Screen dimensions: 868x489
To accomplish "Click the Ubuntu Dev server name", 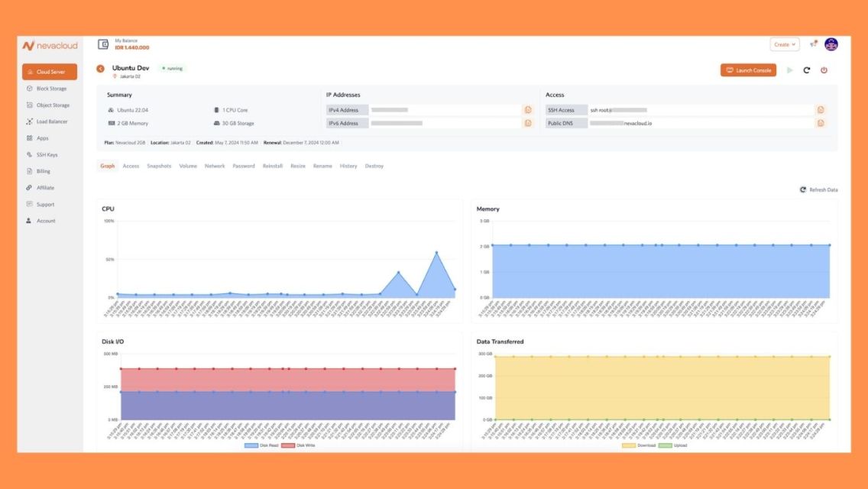I will pos(131,67).
